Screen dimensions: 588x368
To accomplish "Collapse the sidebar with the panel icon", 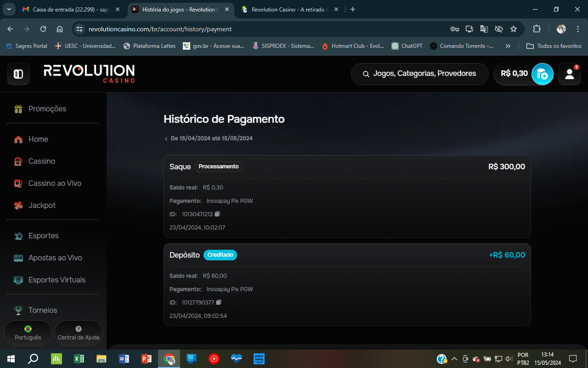I will 18,74.
